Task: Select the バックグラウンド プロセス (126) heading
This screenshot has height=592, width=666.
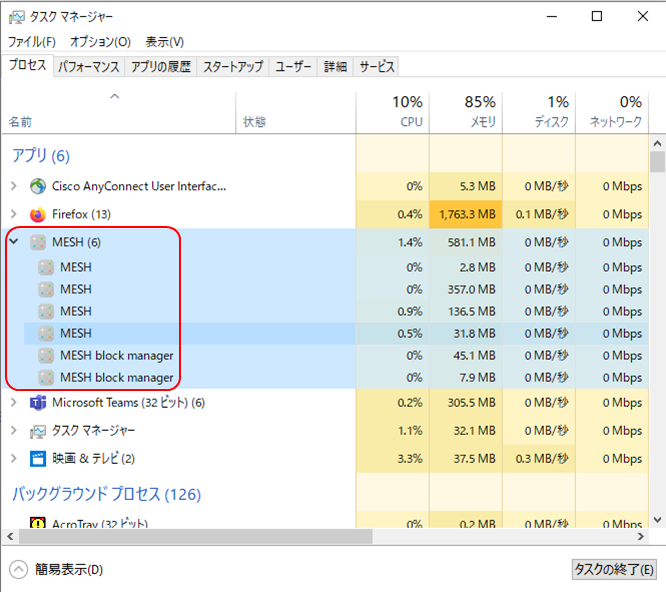Action: coord(106,494)
